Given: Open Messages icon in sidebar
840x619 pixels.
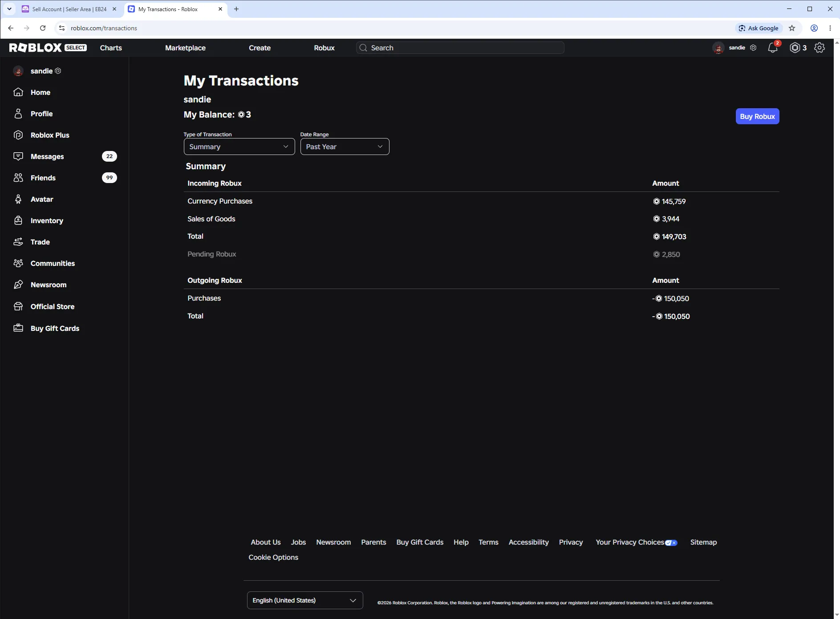Looking at the screenshot, I should pos(18,156).
